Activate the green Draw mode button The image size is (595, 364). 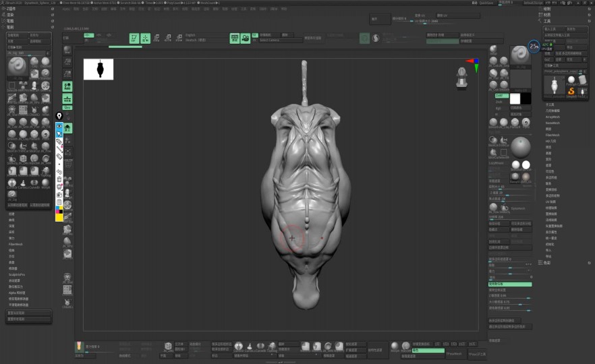tap(145, 38)
